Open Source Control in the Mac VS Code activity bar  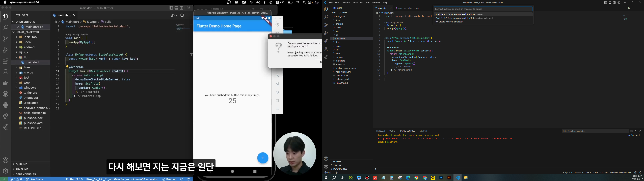[6, 39]
